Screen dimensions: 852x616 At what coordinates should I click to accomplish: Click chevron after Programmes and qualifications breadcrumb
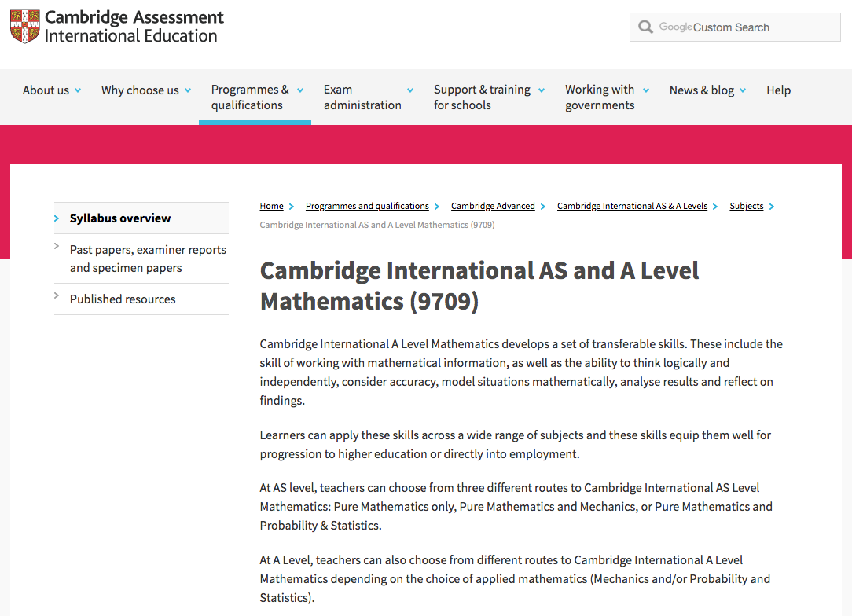[x=436, y=207]
